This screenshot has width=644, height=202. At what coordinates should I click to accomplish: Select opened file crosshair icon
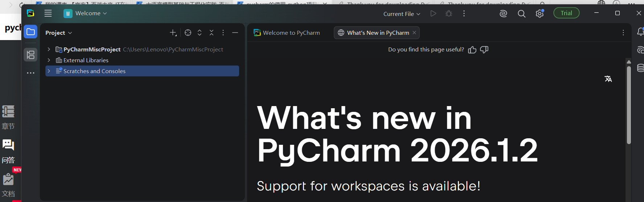188,33
